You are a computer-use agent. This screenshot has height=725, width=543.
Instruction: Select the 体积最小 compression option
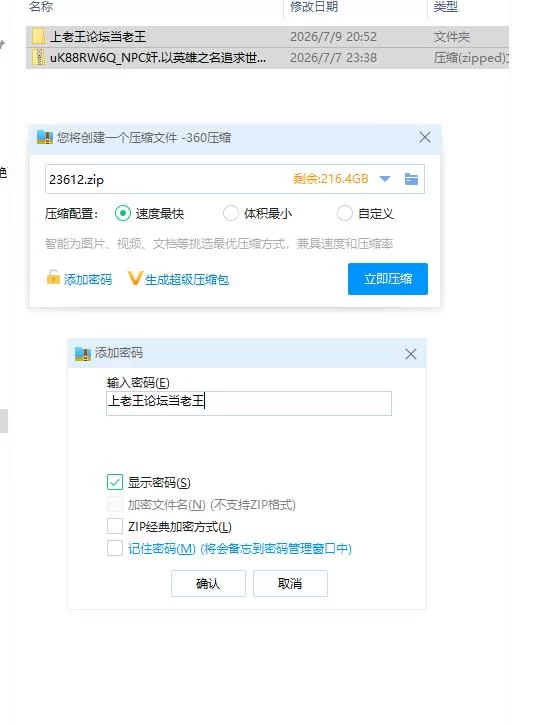tap(230, 213)
